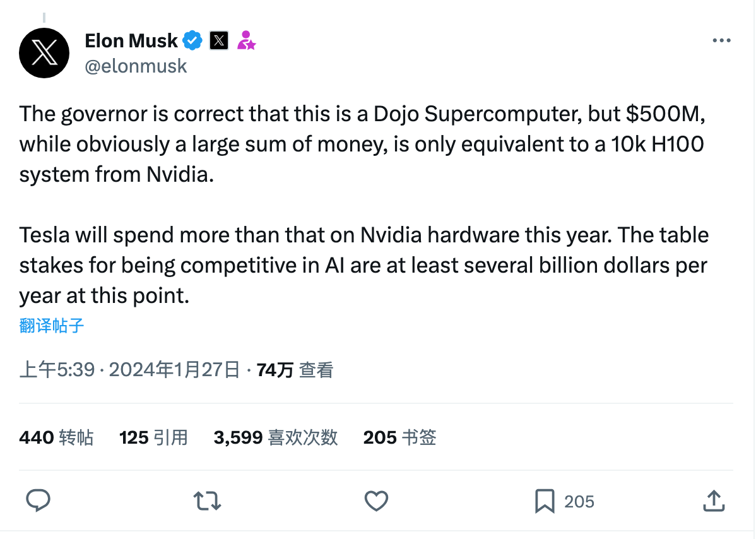Click the 205 书签 bookmarks stat
The height and width of the screenshot is (539, 756).
399,437
